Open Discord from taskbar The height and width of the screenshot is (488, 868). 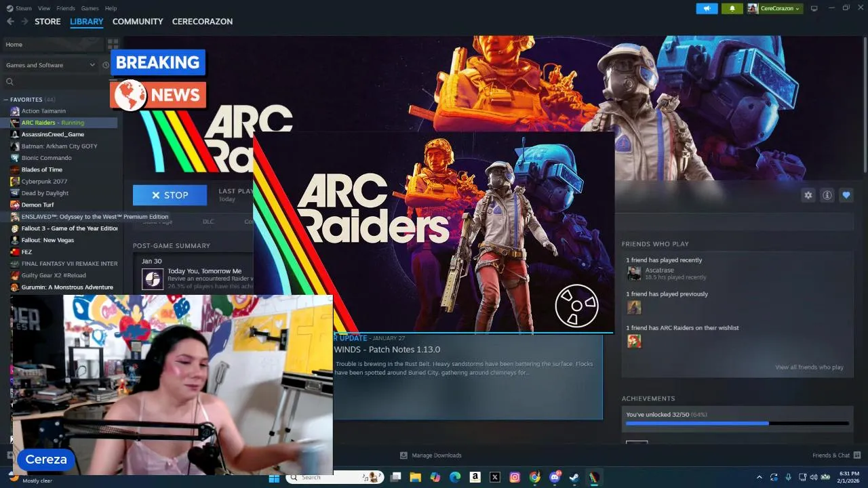(x=555, y=477)
